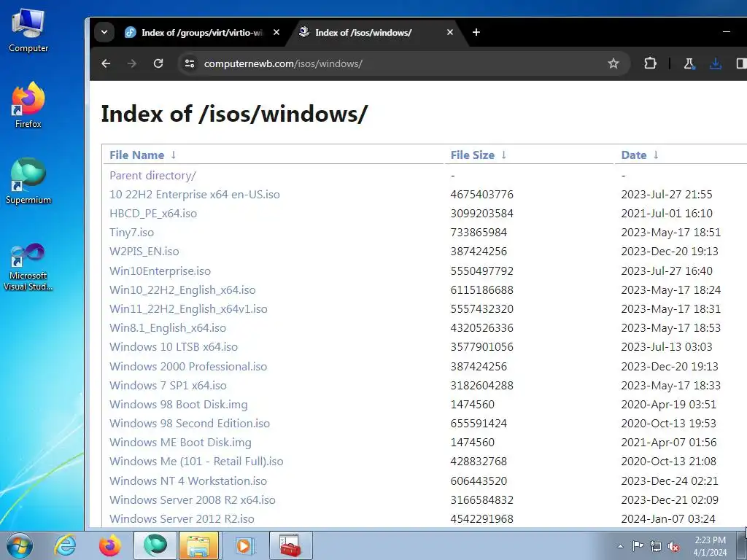Image resolution: width=747 pixels, height=560 pixels.
Task: Select file size 733865984
Action: (x=479, y=233)
